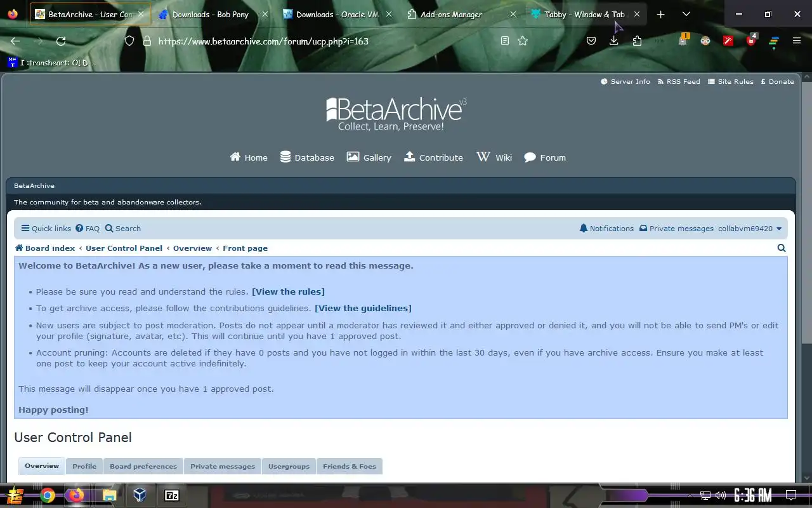The height and width of the screenshot is (508, 812).
Task: Open the View the guidelines link
Action: [363, 308]
